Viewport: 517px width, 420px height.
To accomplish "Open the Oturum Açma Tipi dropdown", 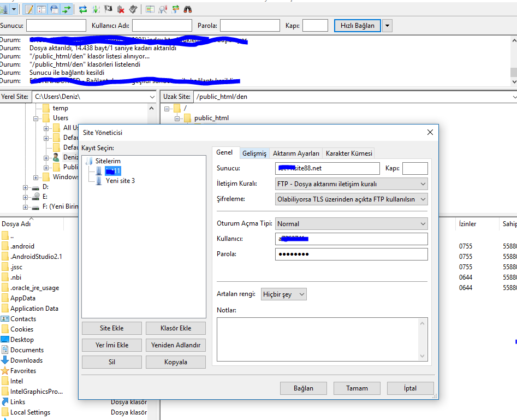I will click(x=423, y=224).
